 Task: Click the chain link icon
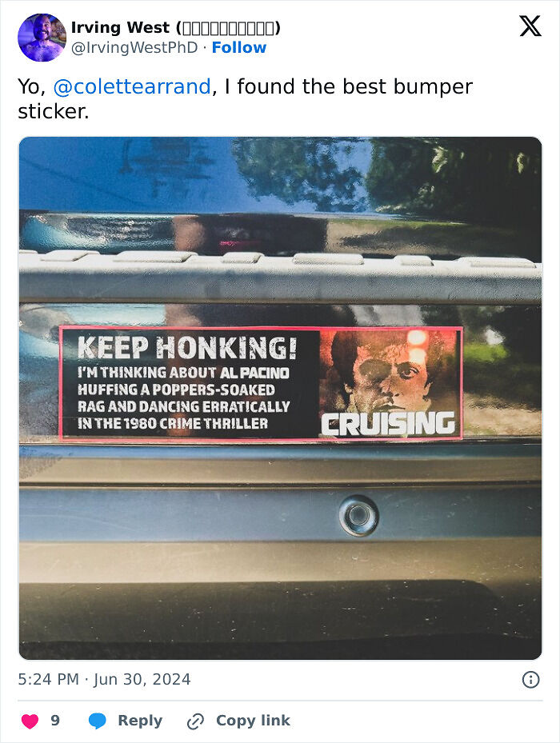195,721
